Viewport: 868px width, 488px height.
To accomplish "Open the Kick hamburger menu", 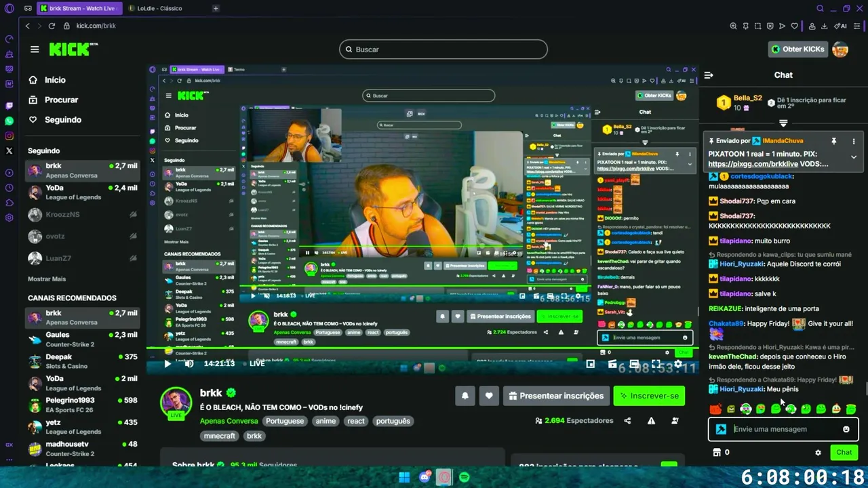I will [35, 49].
